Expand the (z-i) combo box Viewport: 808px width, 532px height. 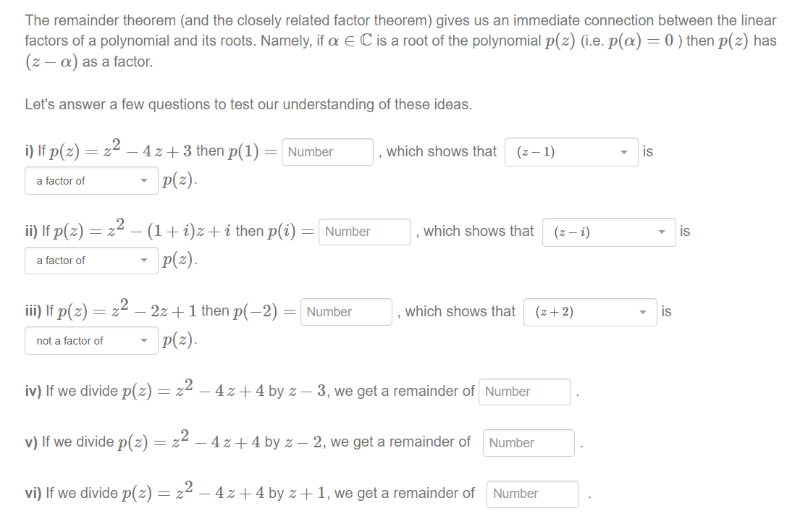tap(609, 232)
